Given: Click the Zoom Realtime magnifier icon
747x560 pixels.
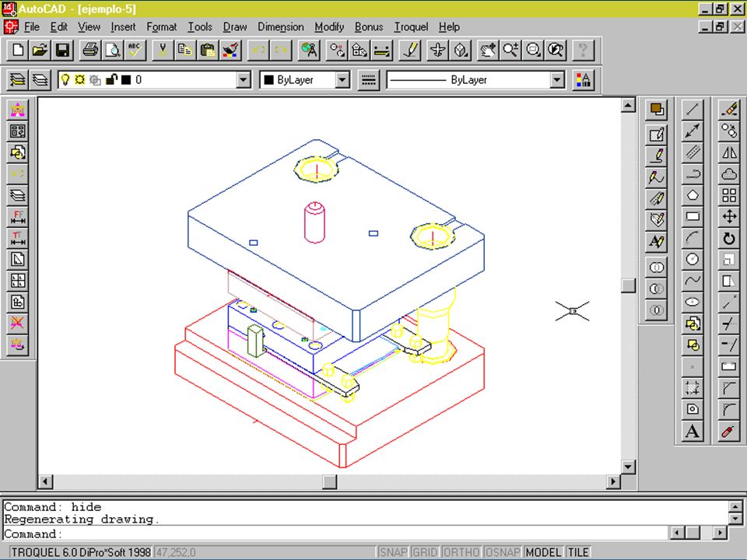Looking at the screenshot, I should click(510, 50).
